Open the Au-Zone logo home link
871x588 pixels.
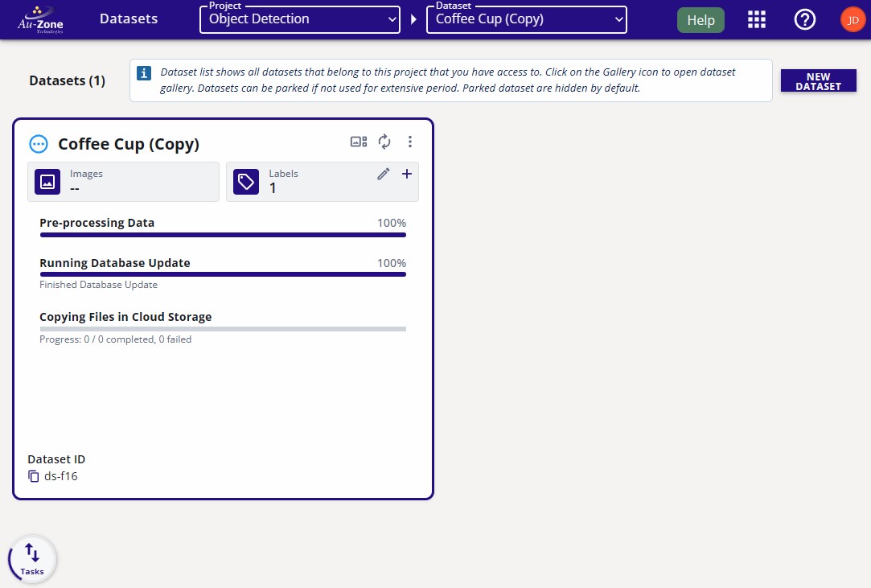(x=40, y=19)
